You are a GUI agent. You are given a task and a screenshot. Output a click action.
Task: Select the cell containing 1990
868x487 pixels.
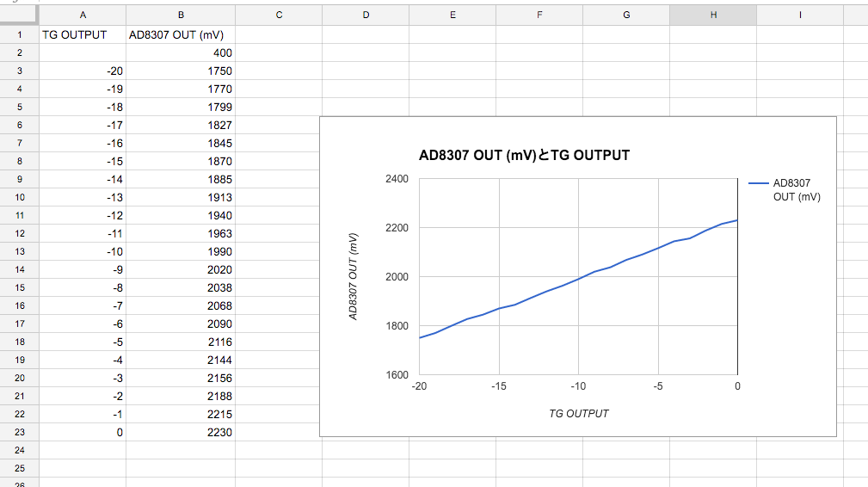(x=181, y=251)
